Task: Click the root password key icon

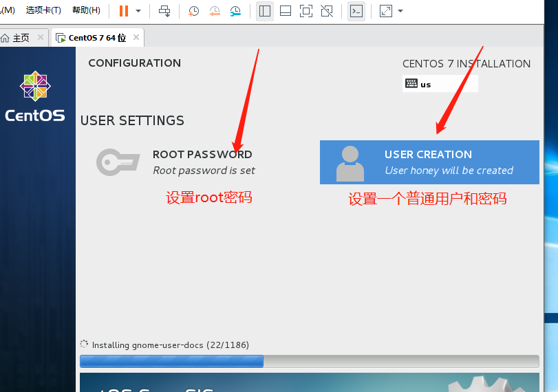Action: pos(118,162)
